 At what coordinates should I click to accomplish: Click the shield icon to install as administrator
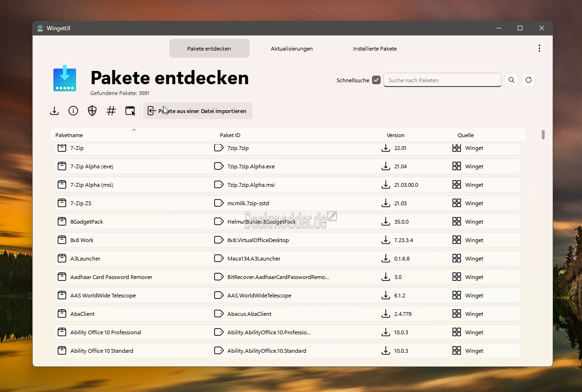coord(92,111)
